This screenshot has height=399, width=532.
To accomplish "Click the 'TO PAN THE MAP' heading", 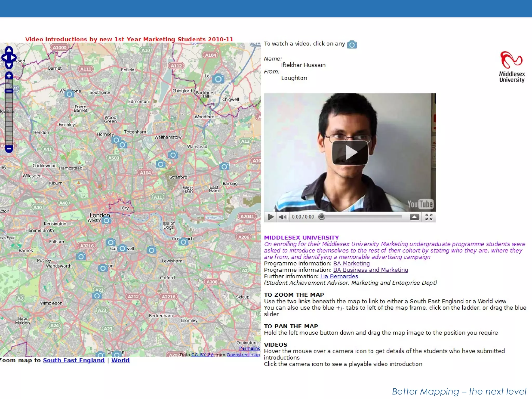I will point(291,326).
